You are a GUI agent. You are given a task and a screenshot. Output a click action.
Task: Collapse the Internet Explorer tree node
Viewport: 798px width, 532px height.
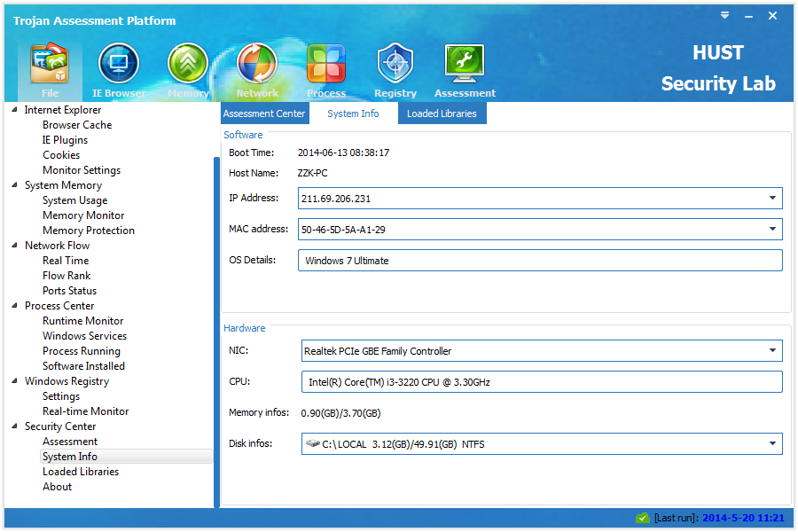click(15, 109)
